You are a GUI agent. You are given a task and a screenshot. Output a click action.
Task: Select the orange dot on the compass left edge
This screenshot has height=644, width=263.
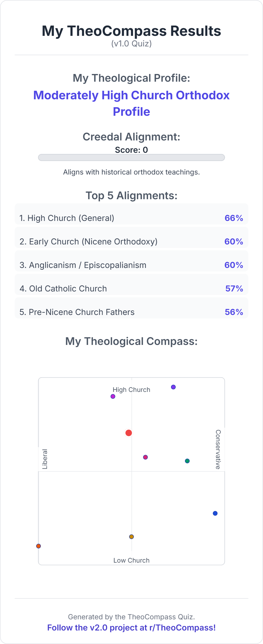click(38, 546)
